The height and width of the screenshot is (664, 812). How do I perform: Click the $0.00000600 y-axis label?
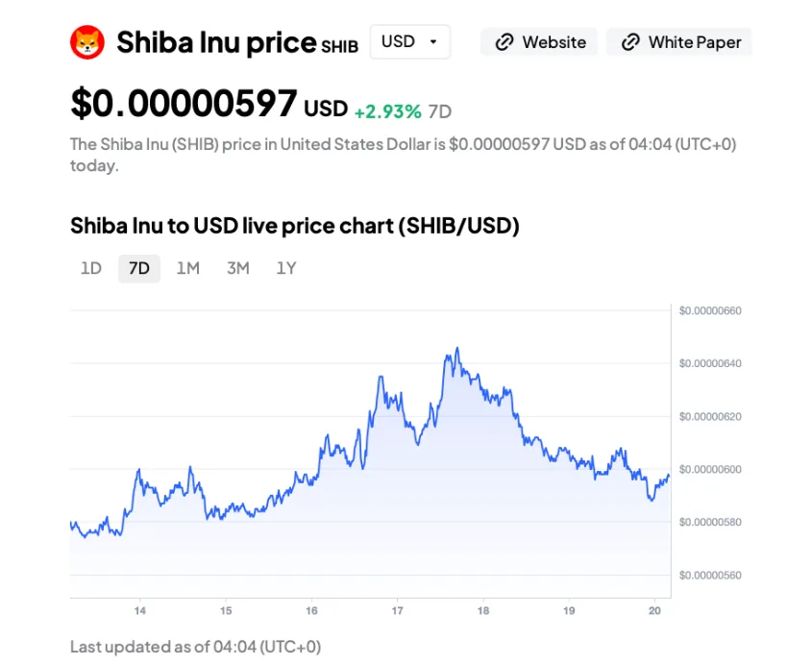[710, 469]
